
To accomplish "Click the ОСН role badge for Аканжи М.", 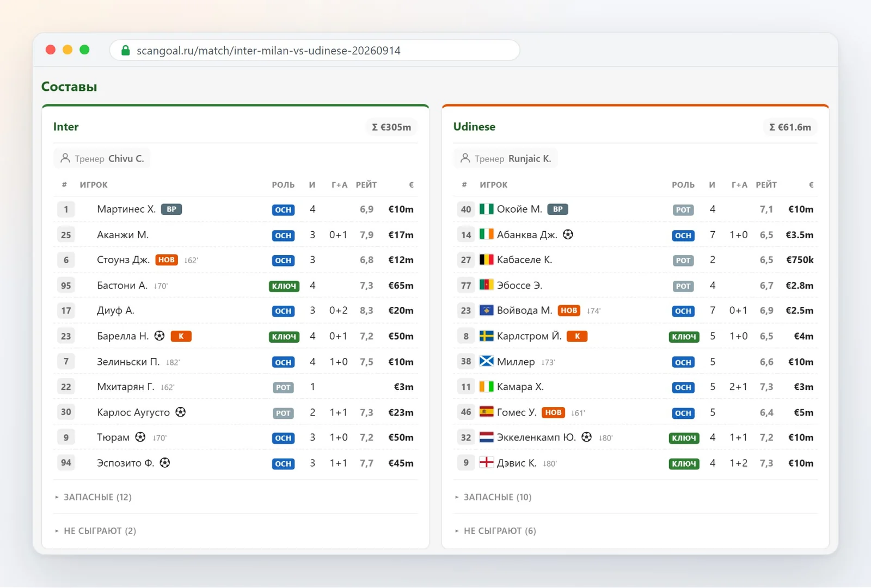I will 283,235.
